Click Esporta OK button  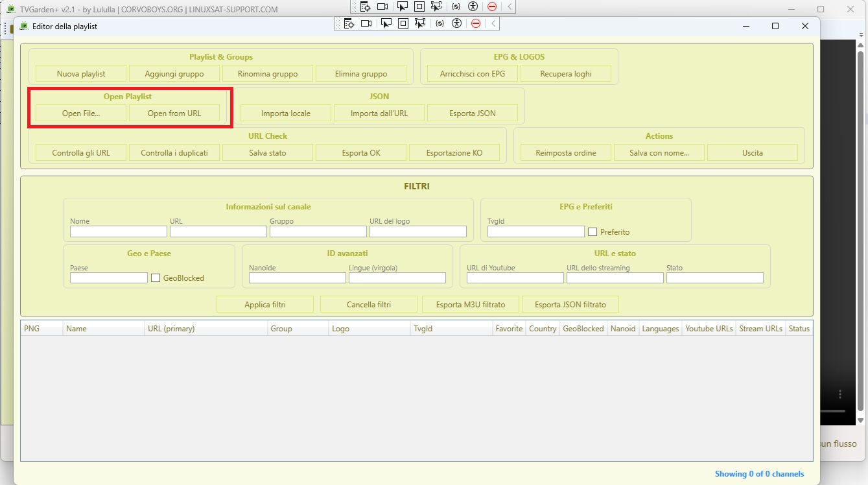[x=361, y=152]
